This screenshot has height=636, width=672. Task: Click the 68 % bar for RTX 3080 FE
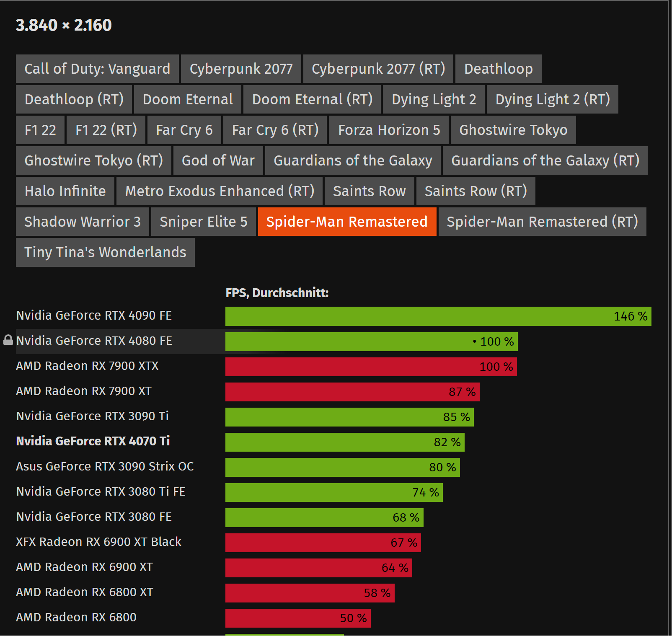324,517
